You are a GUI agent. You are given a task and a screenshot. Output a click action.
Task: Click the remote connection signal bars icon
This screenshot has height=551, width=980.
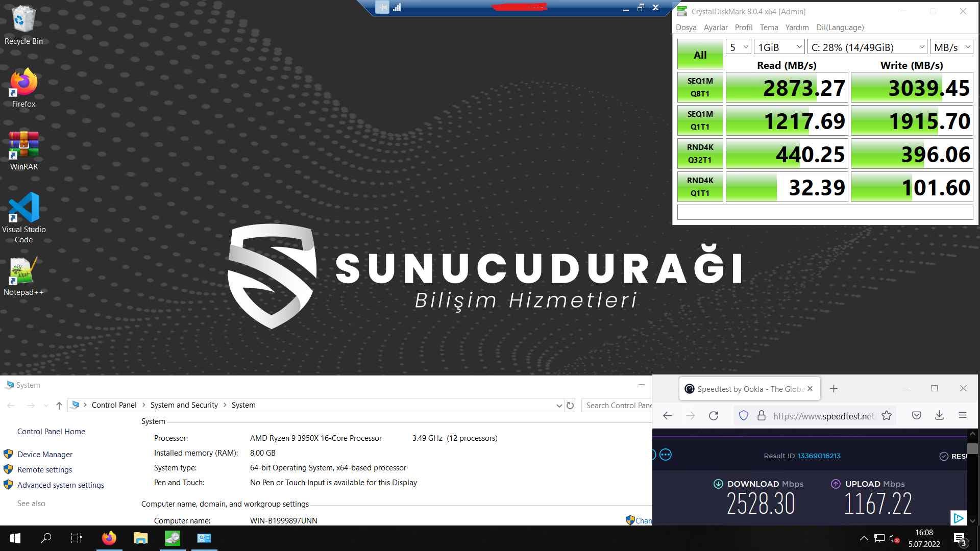coord(397,8)
